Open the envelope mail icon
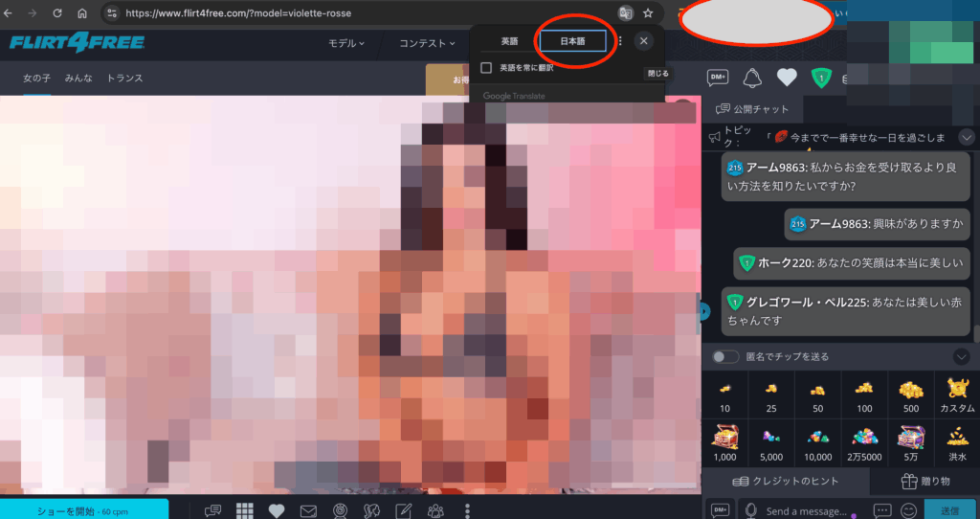 [308, 511]
